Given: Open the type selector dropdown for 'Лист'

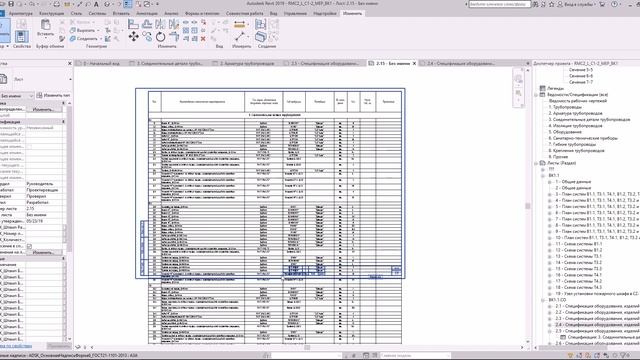Looking at the screenshot, I should 71,79.
